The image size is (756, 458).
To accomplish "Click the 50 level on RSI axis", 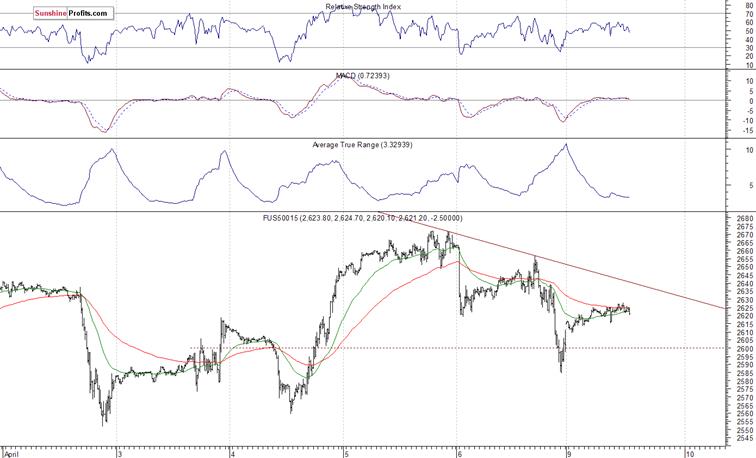I will point(749,31).
